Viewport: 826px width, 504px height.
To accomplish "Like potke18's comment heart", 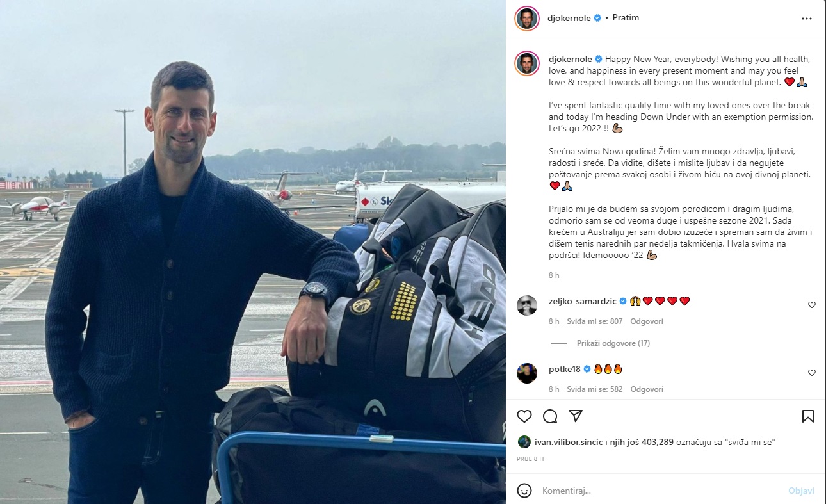I will coord(812,373).
